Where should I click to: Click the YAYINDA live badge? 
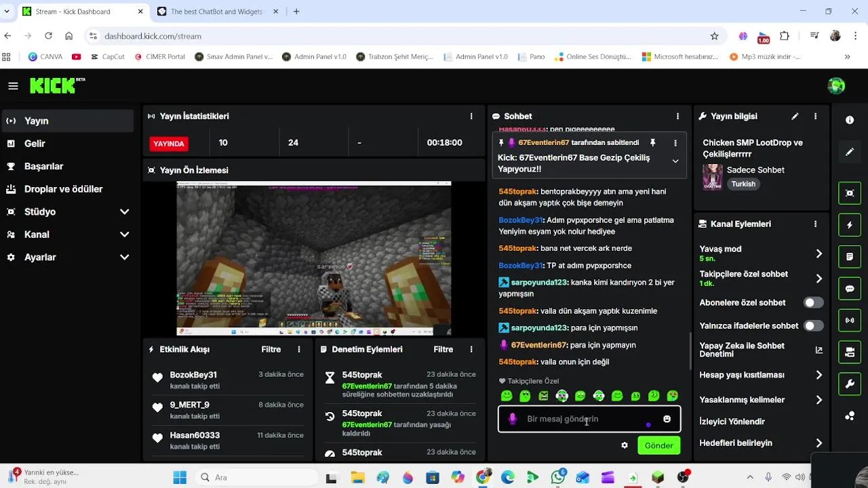coord(169,144)
